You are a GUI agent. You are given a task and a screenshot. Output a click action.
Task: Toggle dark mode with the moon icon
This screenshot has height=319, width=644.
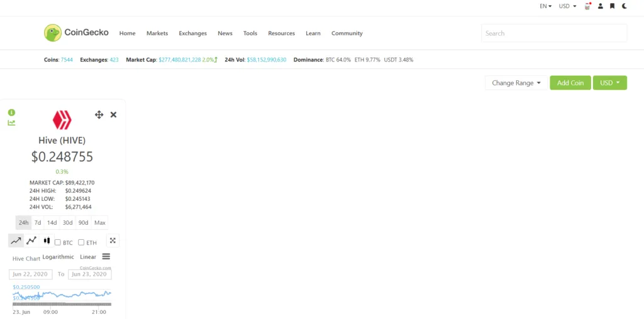[625, 6]
